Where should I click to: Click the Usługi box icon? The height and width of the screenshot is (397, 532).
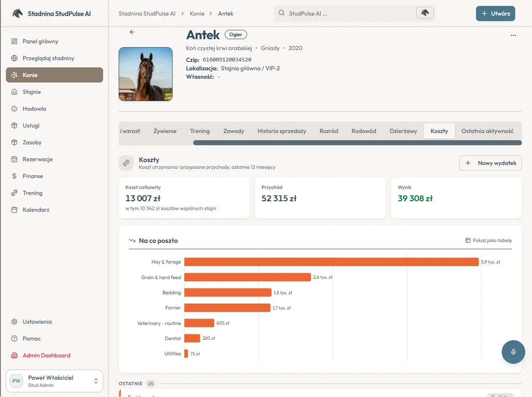tap(14, 125)
